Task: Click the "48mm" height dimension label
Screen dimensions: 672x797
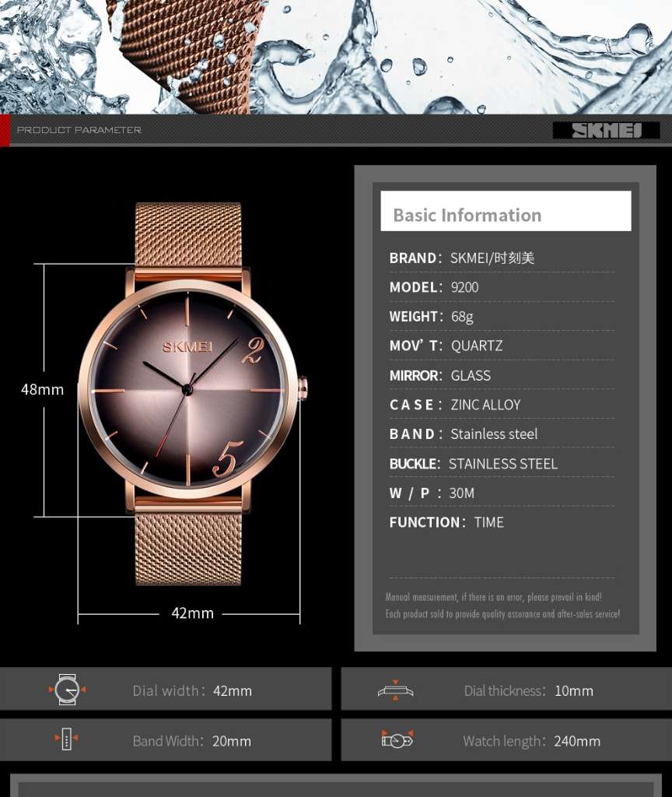Action: [43, 390]
